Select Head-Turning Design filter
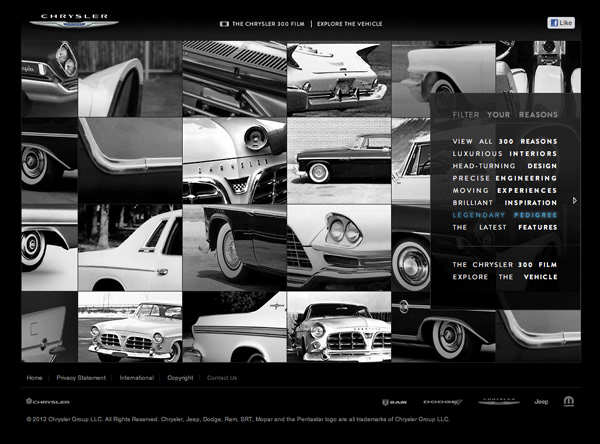 (505, 166)
